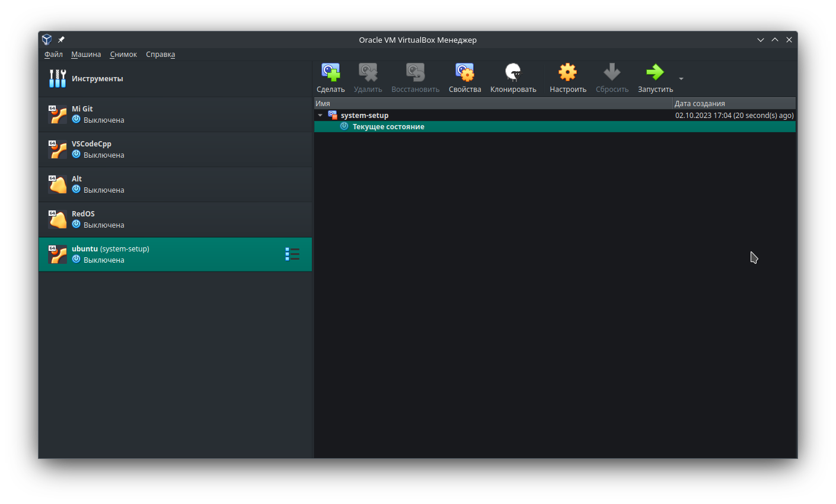Image resolution: width=836 pixels, height=504 pixels.
Task: Select the Alt virtual machine
Action: (x=175, y=184)
